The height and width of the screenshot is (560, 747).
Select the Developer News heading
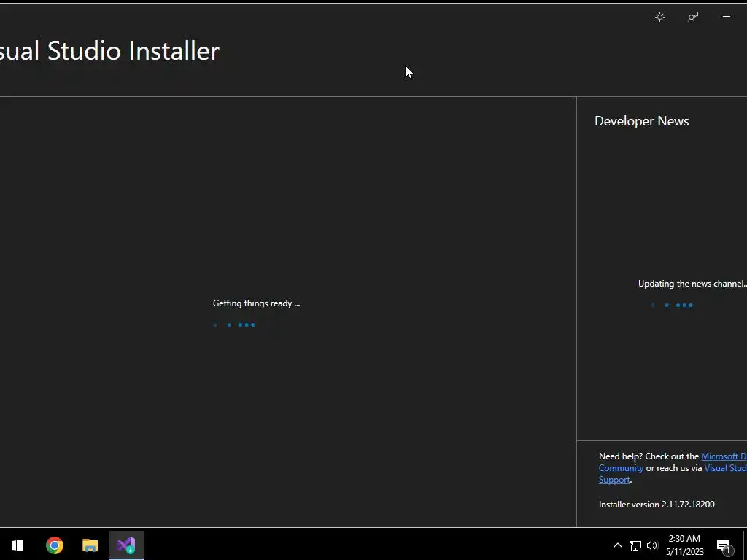tap(642, 121)
